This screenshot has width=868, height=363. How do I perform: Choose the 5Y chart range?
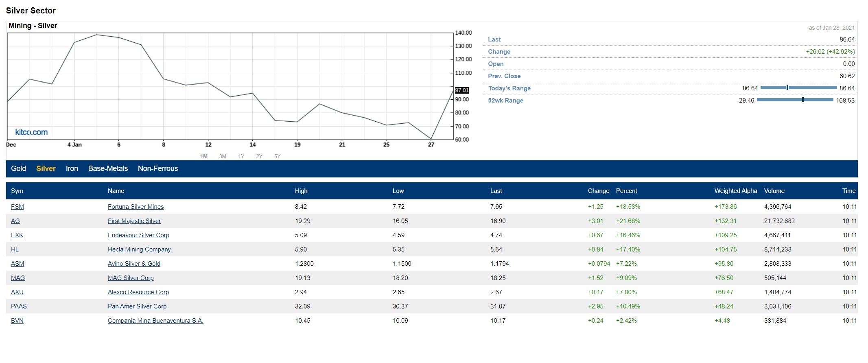(277, 156)
